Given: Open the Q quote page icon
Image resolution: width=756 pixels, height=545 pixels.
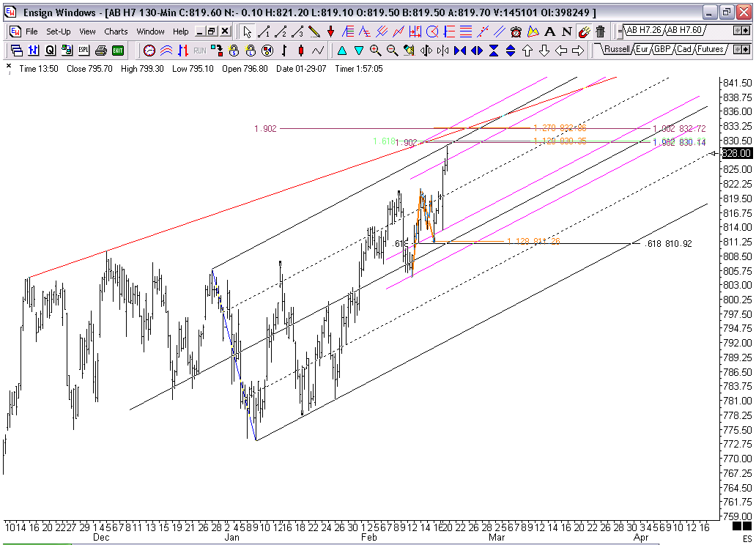Looking at the screenshot, I should coord(50,50).
